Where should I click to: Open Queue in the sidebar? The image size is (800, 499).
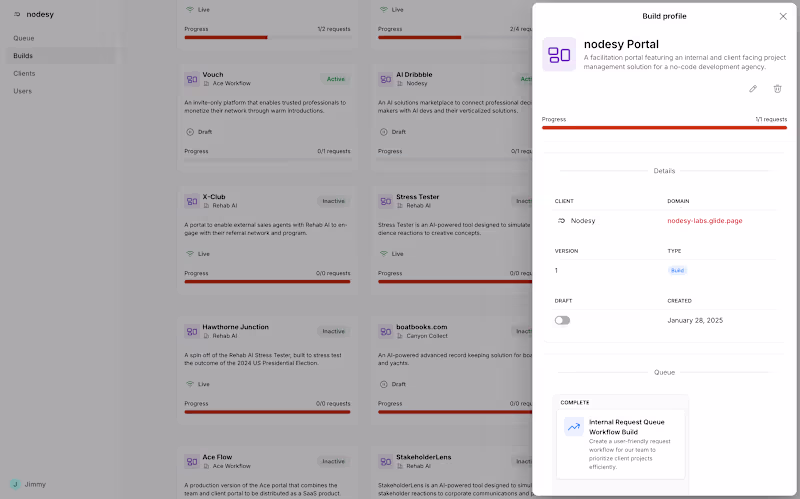click(23, 38)
